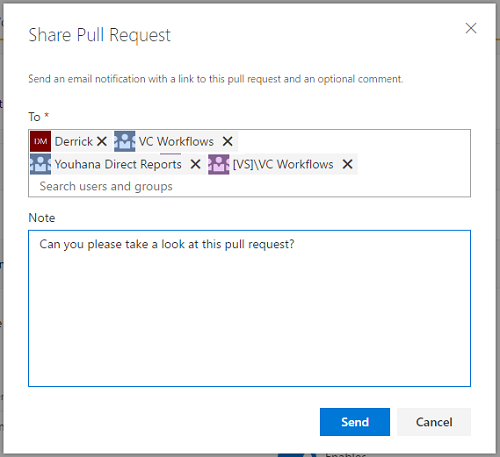The height and width of the screenshot is (457, 500).
Task: Remove Derrick from recipients
Action: [102, 141]
